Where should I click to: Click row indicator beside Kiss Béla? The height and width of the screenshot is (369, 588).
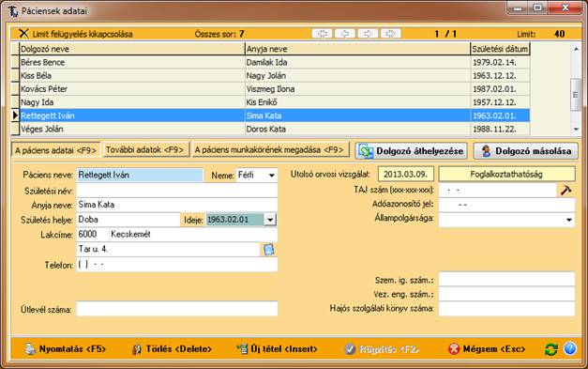click(x=15, y=75)
